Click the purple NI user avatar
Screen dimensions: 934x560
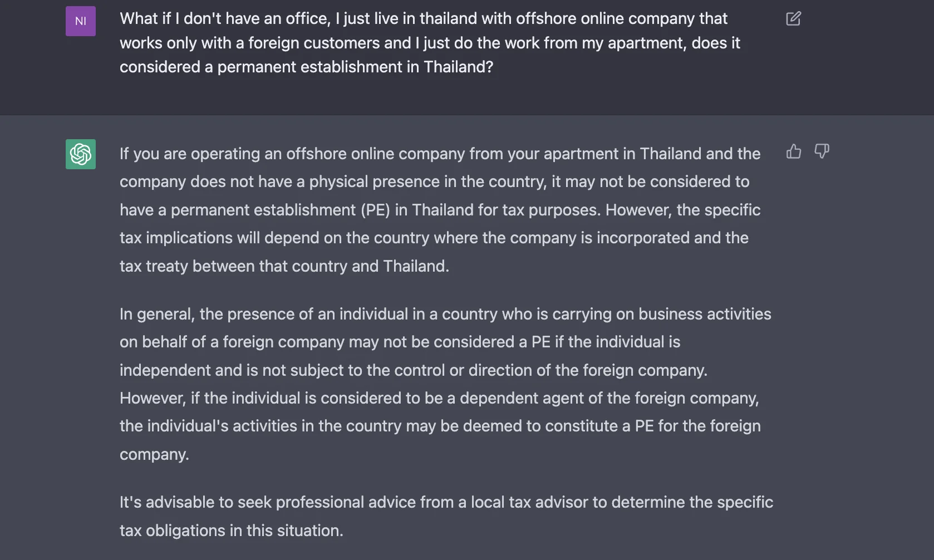click(x=81, y=21)
